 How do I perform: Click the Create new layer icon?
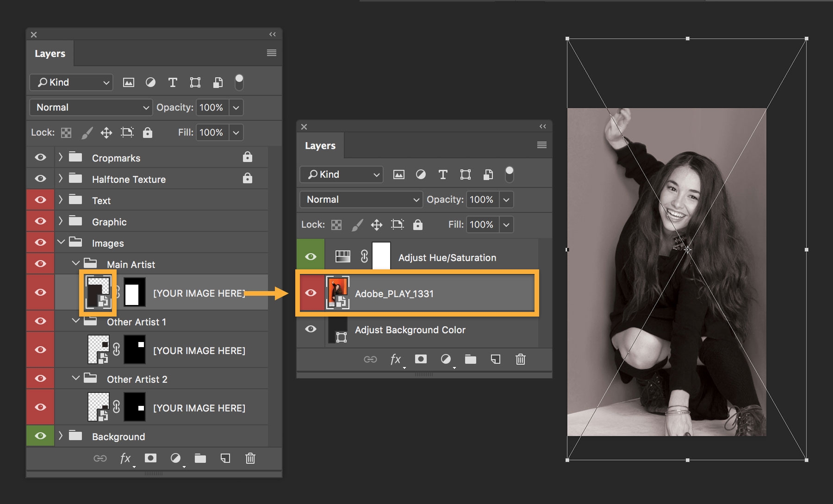tap(225, 458)
